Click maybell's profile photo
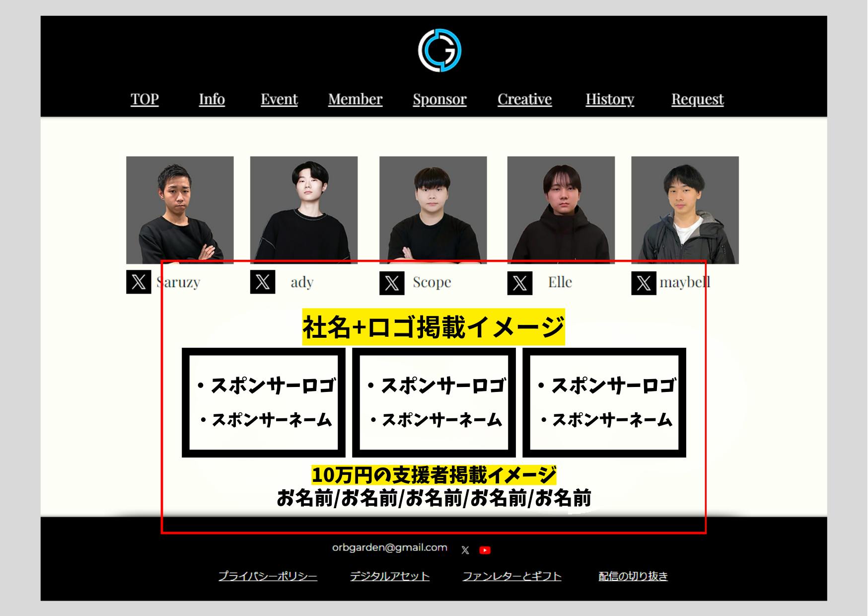This screenshot has width=868, height=616. [685, 210]
